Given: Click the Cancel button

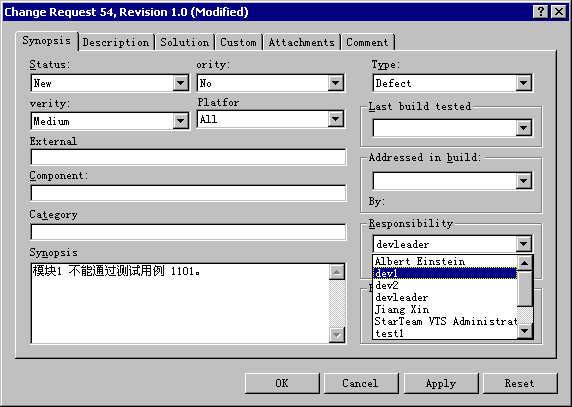Looking at the screenshot, I should tap(361, 383).
